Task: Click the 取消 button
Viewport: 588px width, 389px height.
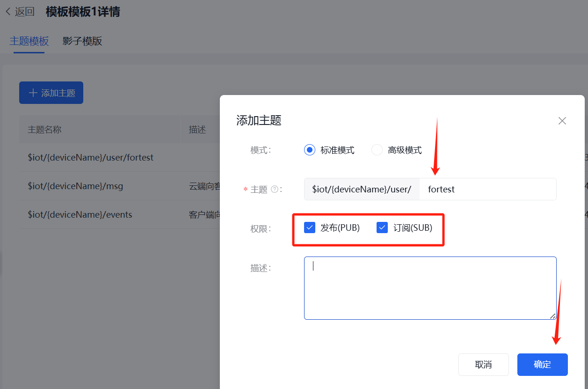Action: coord(484,365)
